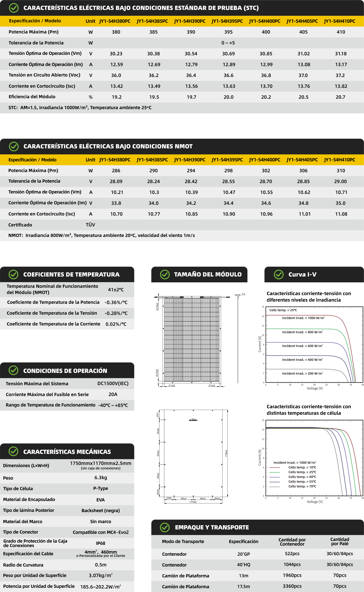Click checkmark icon beside Condiciones de Operación
The width and height of the screenshot is (364, 592).
pyautogui.click(x=13, y=370)
